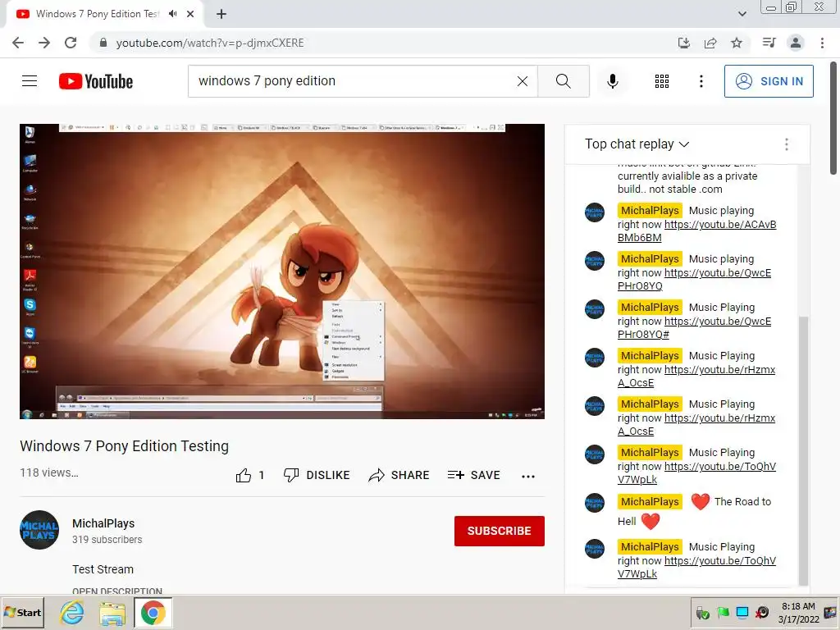Open Chrome three-dot menu
Screen dimensions: 840x630
822,43
